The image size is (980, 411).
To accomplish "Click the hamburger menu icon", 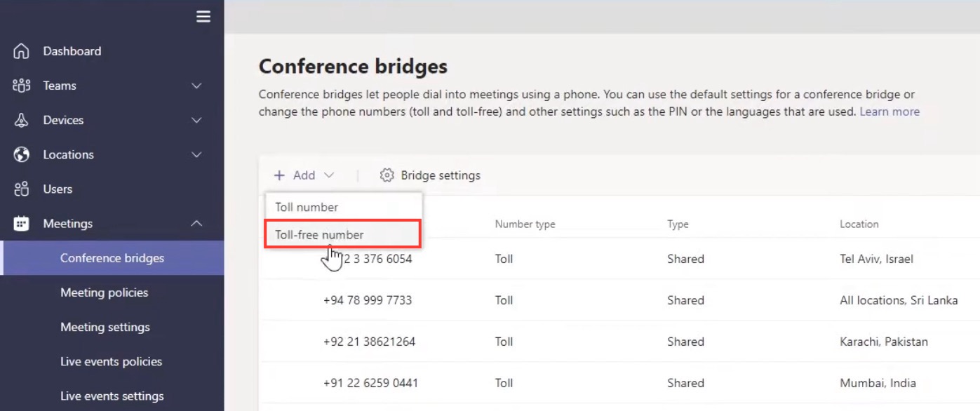I will (x=203, y=17).
